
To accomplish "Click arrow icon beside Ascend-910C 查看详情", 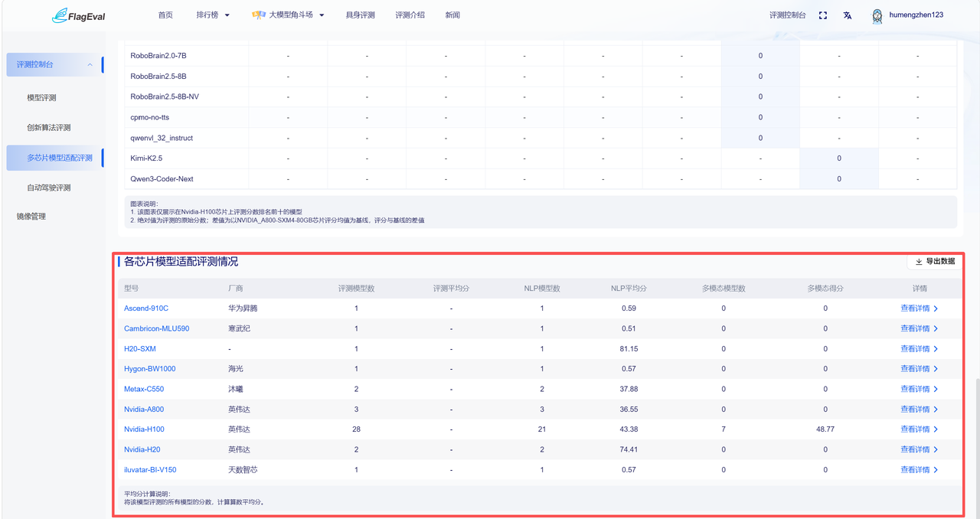I will point(936,308).
